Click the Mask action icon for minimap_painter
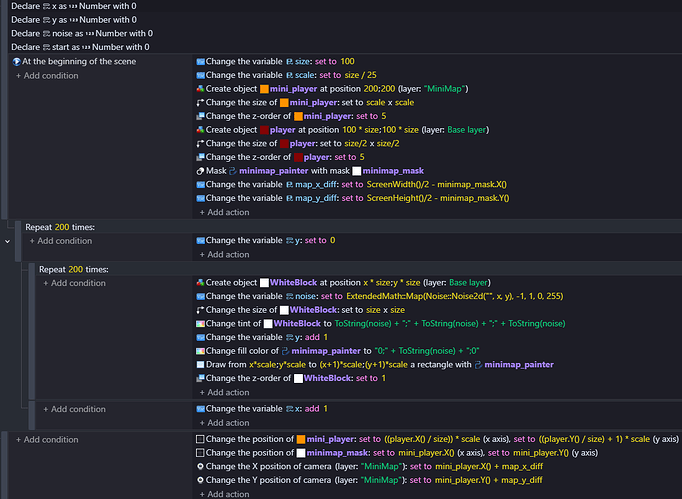 pyautogui.click(x=201, y=171)
